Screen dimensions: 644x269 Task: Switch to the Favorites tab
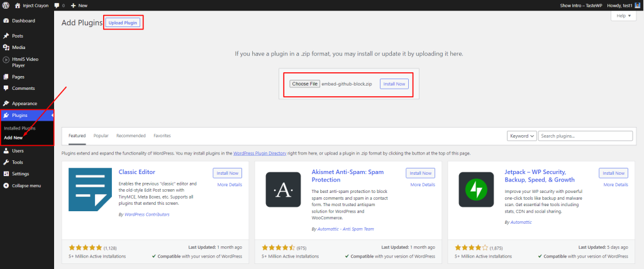pyautogui.click(x=162, y=136)
